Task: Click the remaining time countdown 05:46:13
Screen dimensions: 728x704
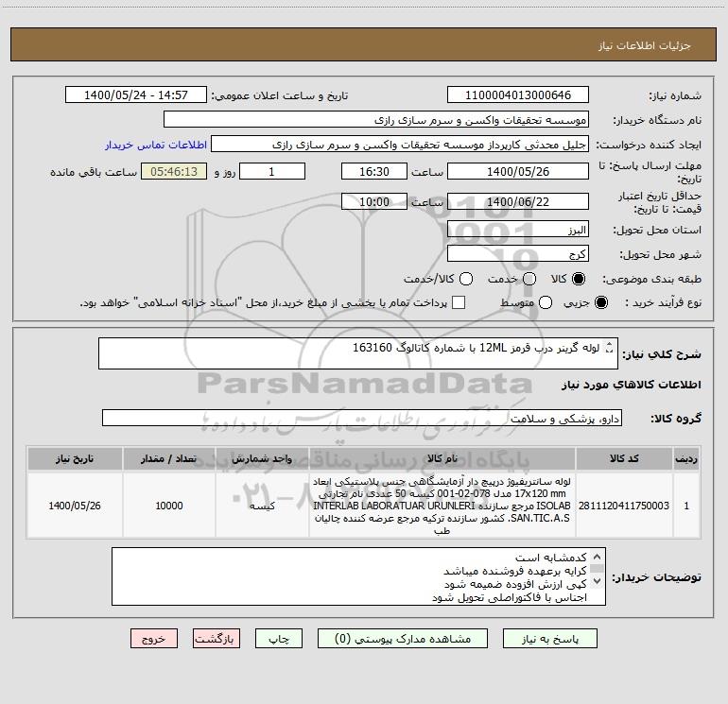Action: click(x=174, y=171)
